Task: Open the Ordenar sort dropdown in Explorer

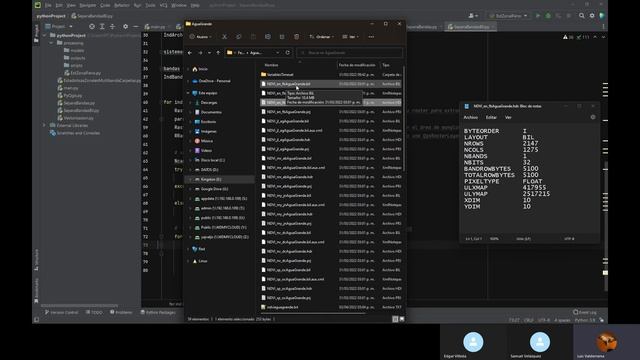Action: click(x=322, y=37)
